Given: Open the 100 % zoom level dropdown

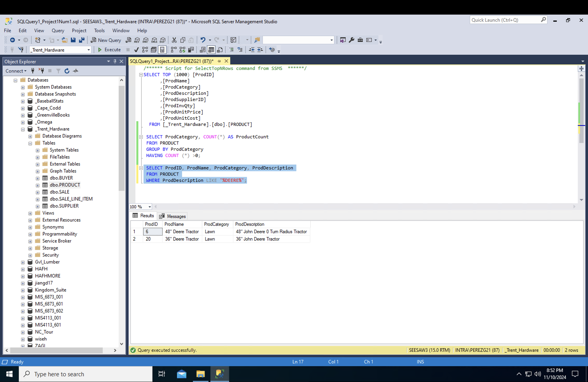Looking at the screenshot, I should click(150, 207).
